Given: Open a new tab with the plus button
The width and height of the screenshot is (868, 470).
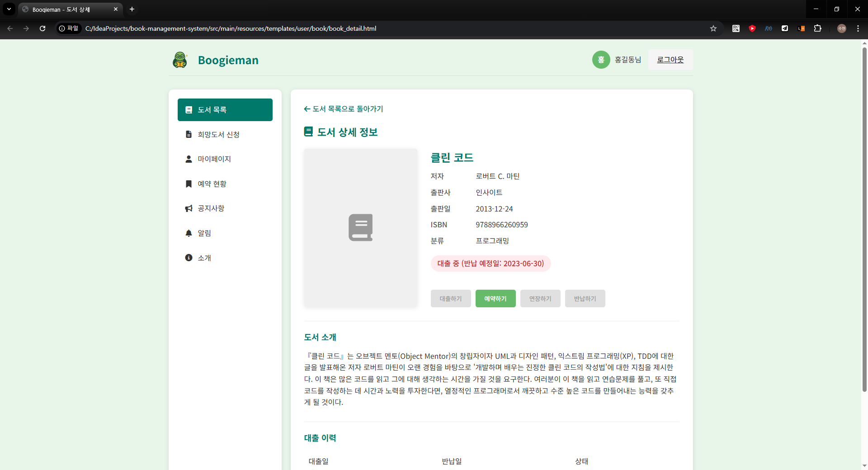Looking at the screenshot, I should coord(132,9).
